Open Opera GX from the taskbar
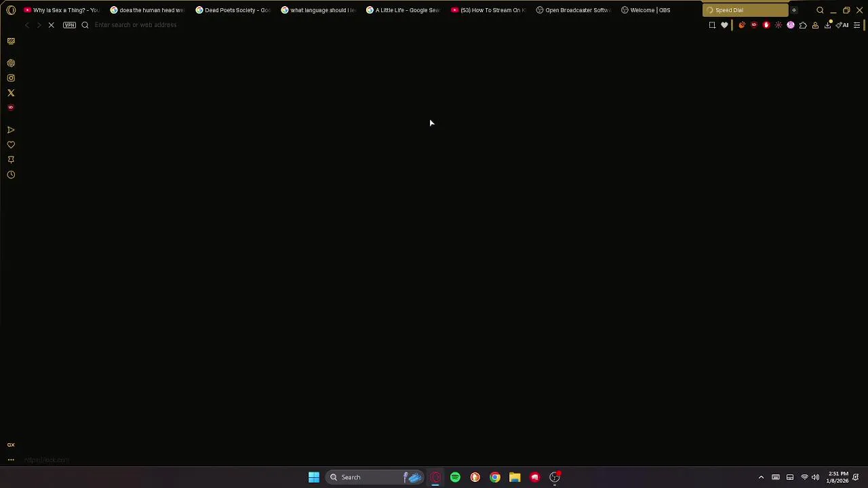 pyautogui.click(x=435, y=477)
